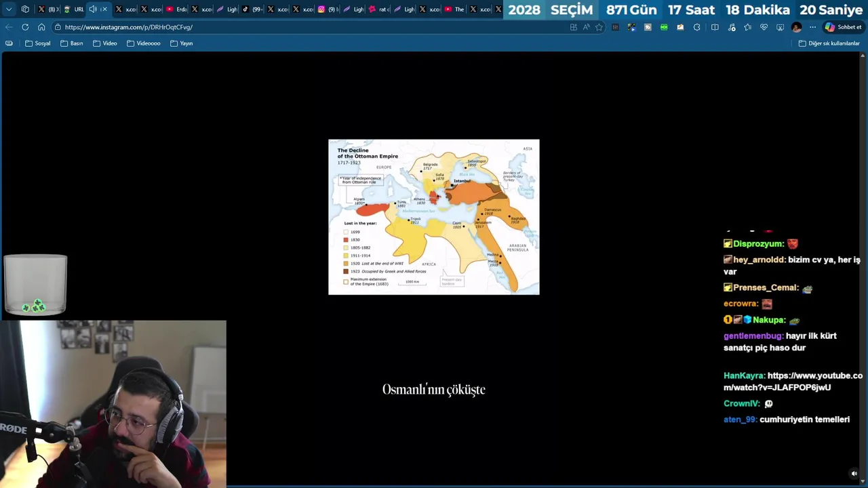868x488 pixels.
Task: Open the screenshot capture tool
Action: (x=780, y=27)
